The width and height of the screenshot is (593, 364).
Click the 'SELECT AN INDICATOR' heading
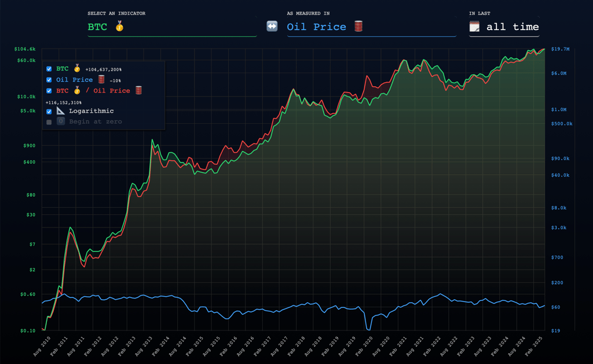click(116, 13)
